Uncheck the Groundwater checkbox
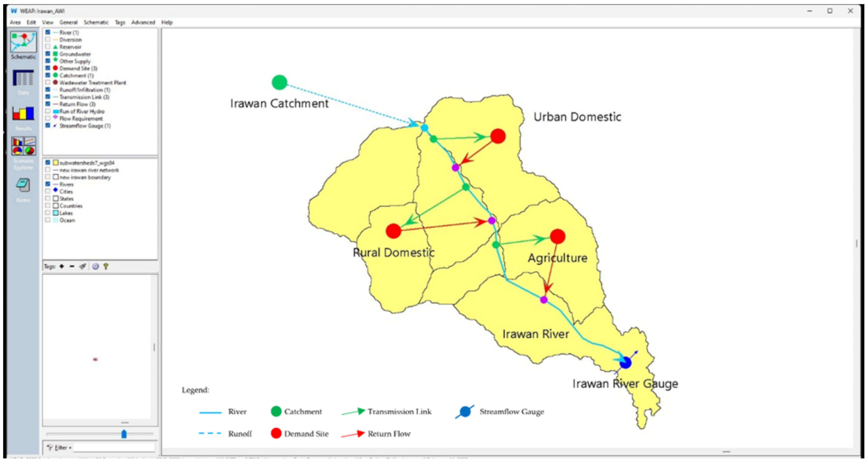Image resolution: width=868 pixels, height=465 pixels. (48, 54)
